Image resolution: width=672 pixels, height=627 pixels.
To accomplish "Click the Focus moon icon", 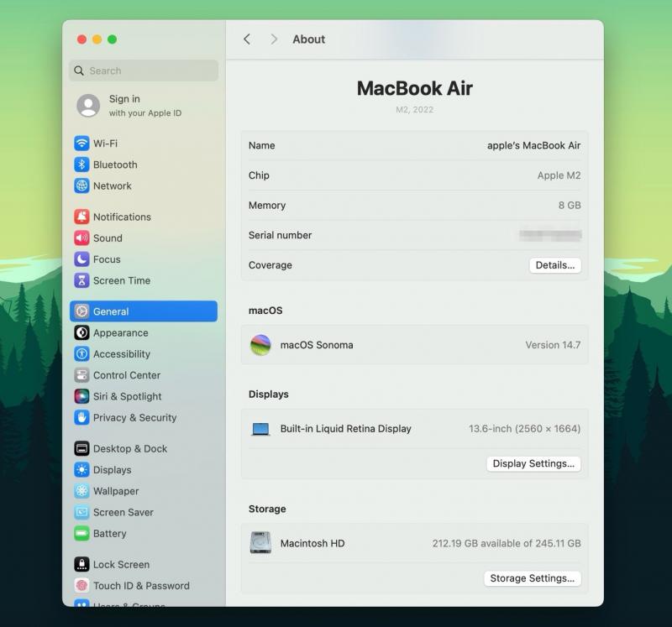I will tap(81, 259).
